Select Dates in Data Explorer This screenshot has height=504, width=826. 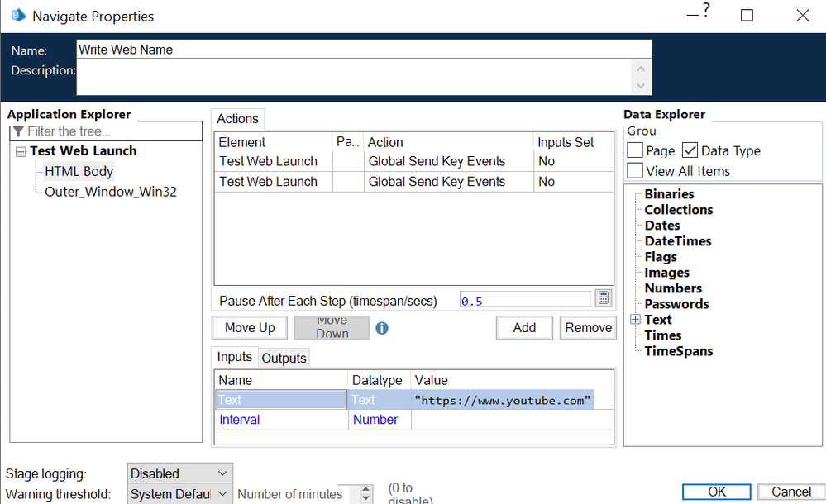coord(662,226)
